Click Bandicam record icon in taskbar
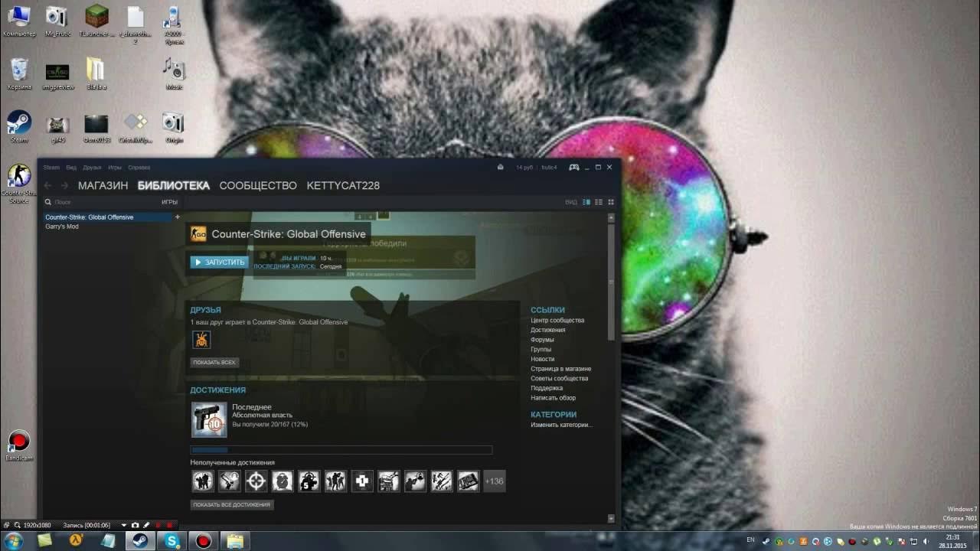 (x=203, y=541)
